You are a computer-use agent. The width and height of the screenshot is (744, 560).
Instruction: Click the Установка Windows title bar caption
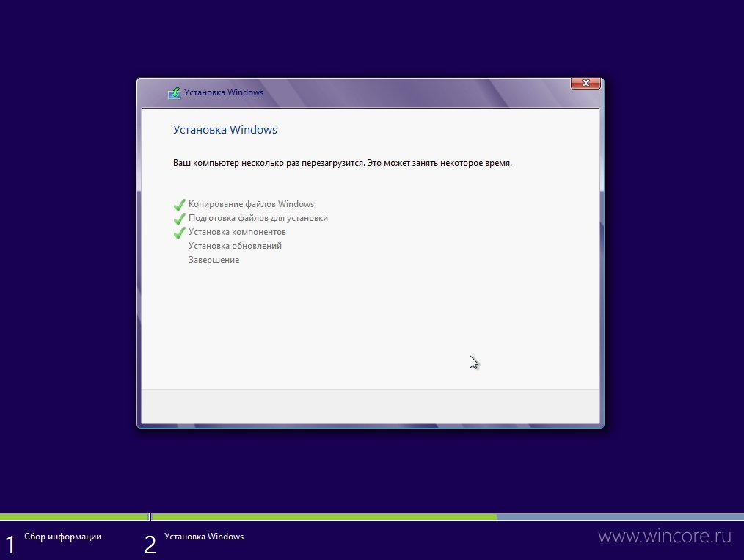click(224, 92)
